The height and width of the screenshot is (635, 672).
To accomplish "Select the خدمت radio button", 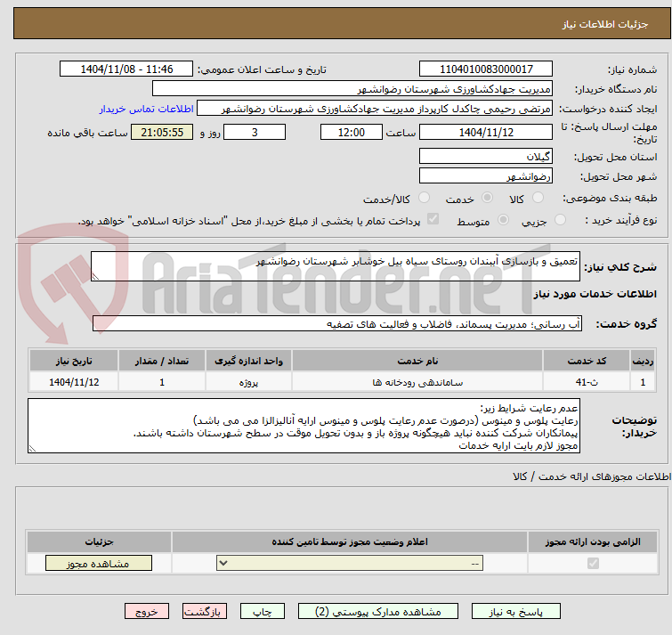I will (x=487, y=198).
